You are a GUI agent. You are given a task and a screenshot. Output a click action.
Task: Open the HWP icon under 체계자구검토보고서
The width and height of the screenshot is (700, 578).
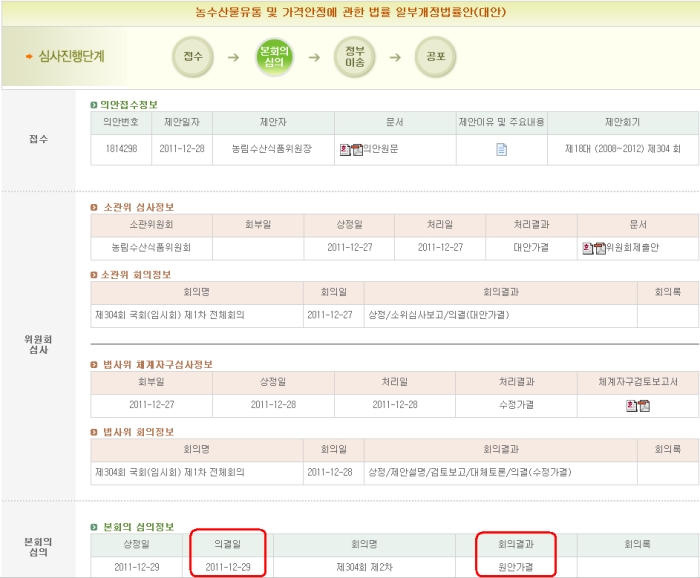click(x=632, y=406)
